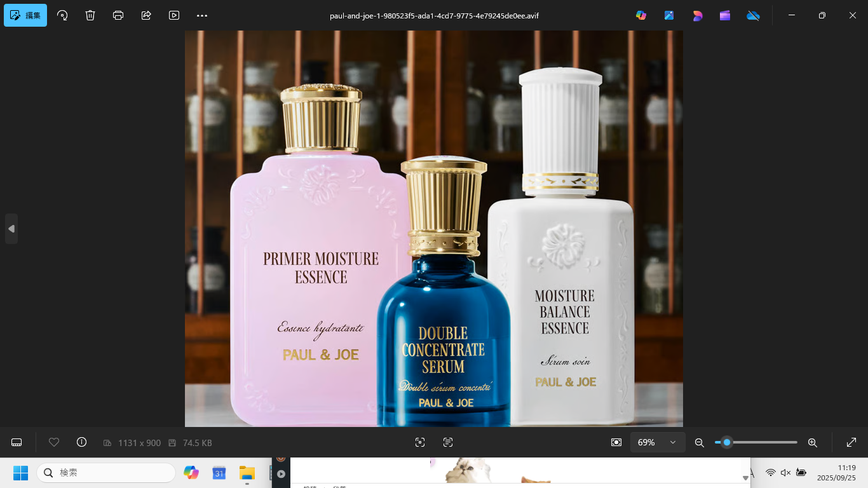Show file info with the info icon
The width and height of the screenshot is (868, 488).
(x=81, y=442)
